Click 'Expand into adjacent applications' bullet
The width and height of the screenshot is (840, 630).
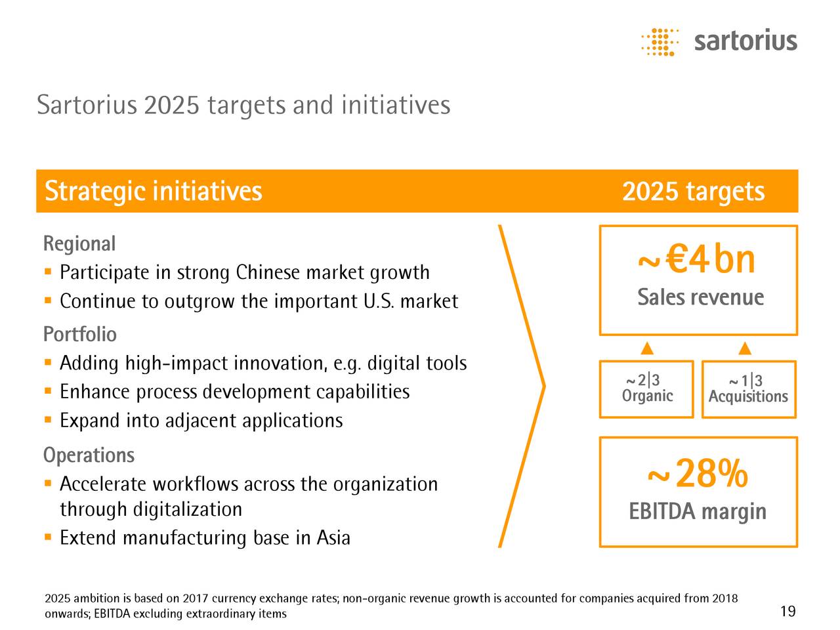(201, 421)
